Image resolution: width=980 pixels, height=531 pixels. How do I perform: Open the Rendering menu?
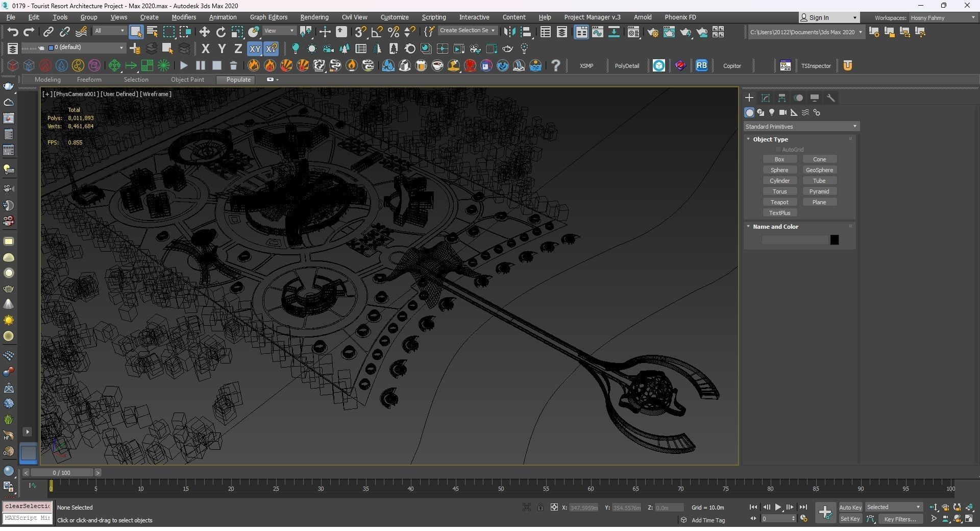(314, 17)
